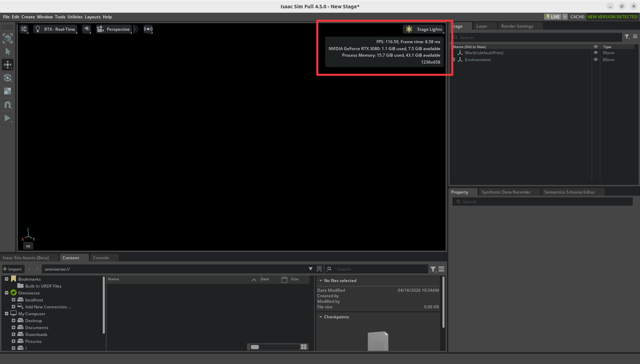
Task: Hide the Environment prim
Action: click(x=595, y=60)
